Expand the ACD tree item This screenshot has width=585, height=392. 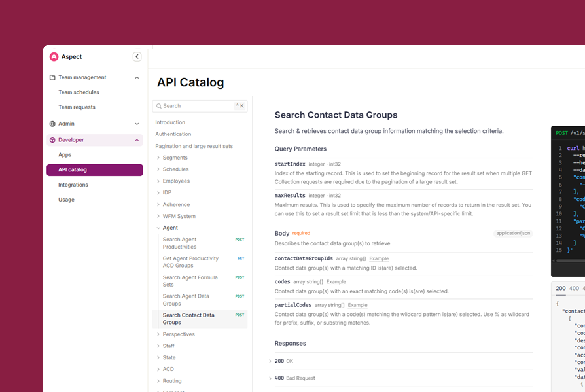coord(158,369)
